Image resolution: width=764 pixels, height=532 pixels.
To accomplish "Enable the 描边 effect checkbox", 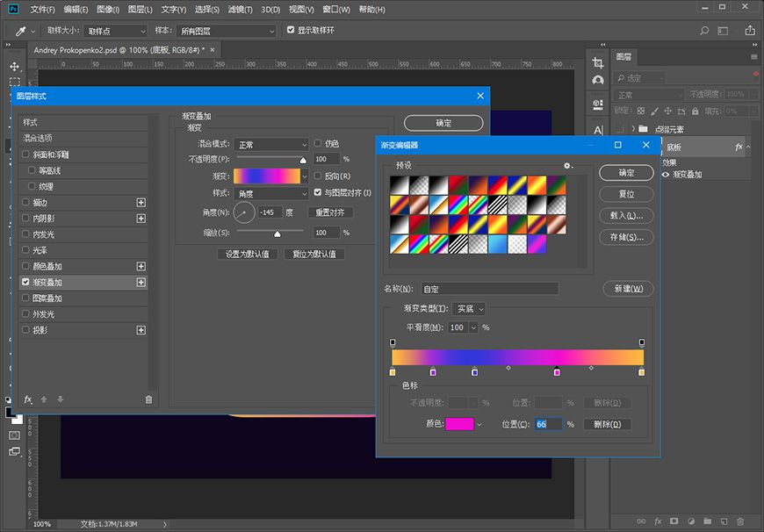I will click(25, 202).
